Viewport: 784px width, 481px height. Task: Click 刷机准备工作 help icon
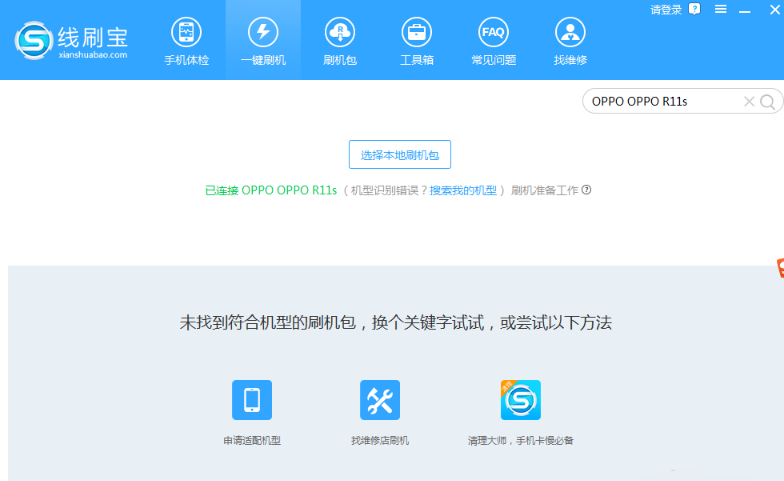586,190
